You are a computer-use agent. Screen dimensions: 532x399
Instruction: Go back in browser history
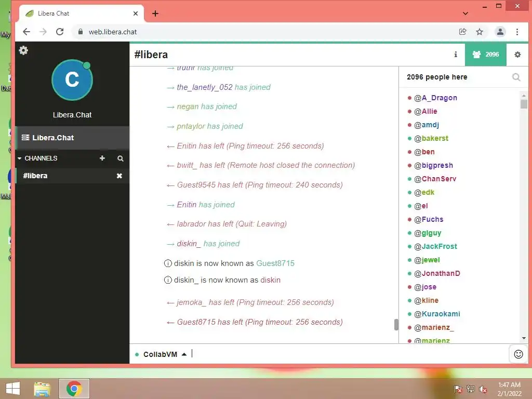click(x=26, y=32)
